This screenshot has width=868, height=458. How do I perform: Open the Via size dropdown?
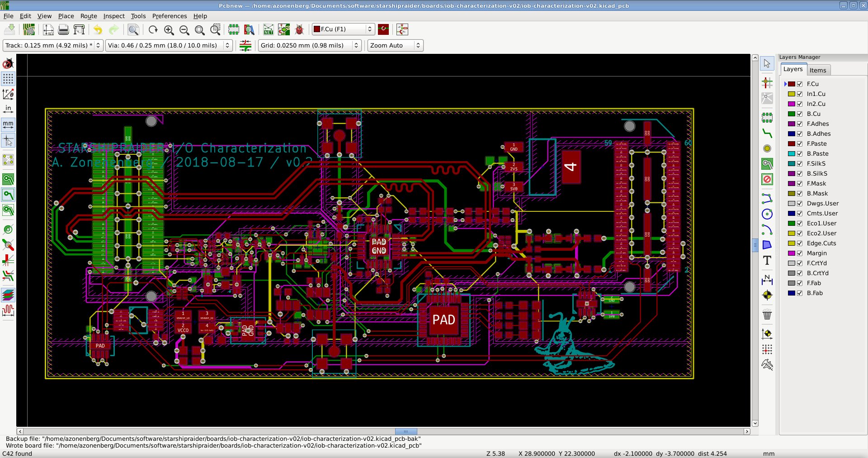[169, 45]
